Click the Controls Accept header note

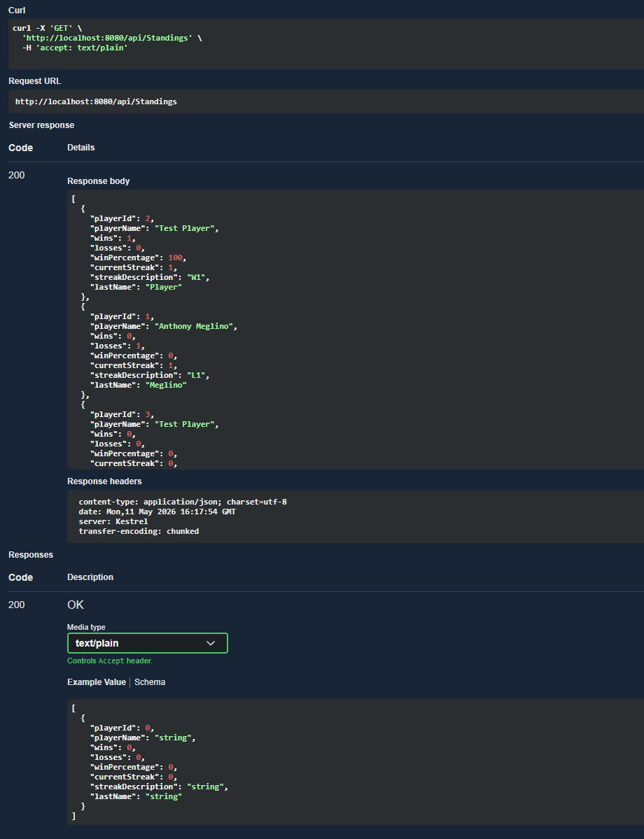point(110,661)
